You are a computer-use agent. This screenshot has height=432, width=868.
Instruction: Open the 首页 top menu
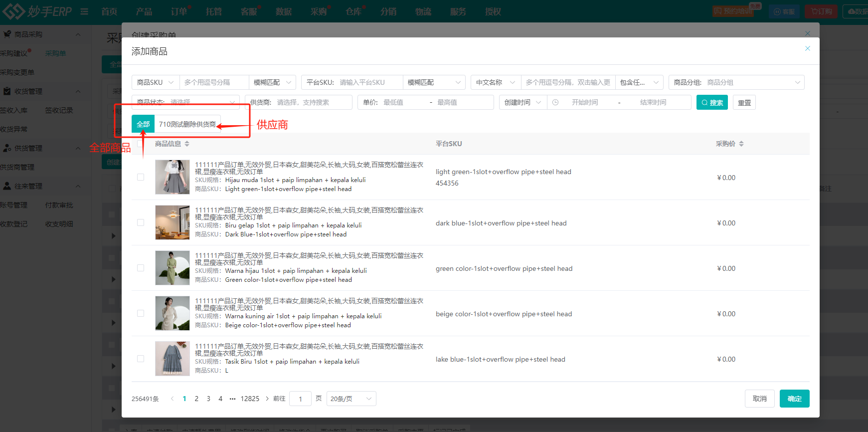click(109, 11)
